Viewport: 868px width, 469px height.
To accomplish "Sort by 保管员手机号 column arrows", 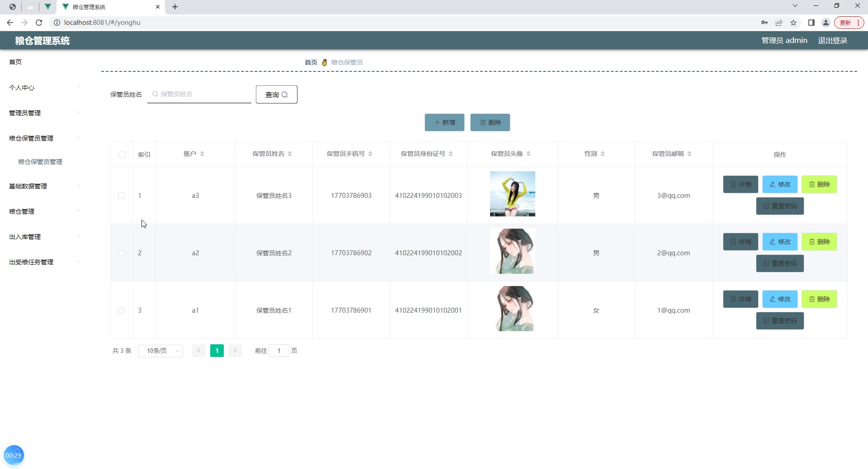I will click(370, 154).
